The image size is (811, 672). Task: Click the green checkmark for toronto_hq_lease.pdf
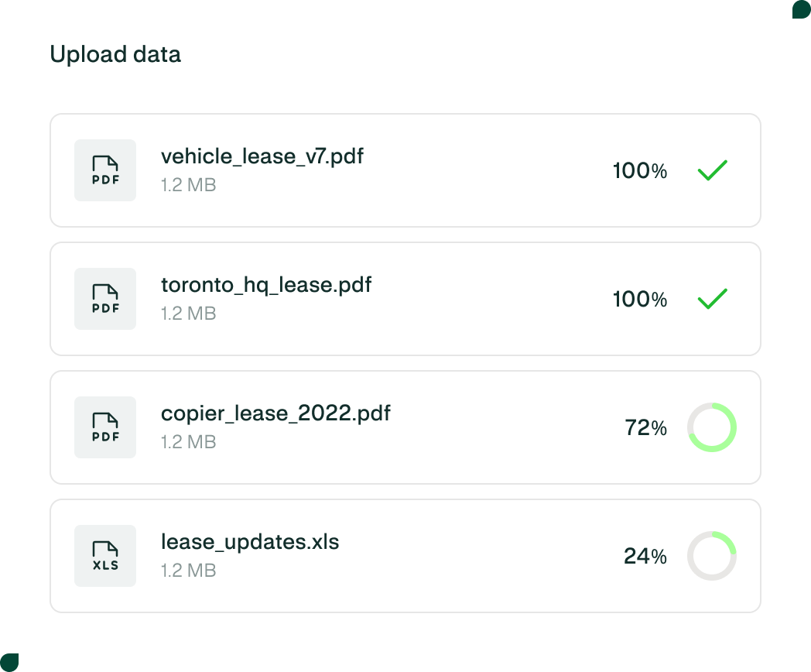coord(712,299)
